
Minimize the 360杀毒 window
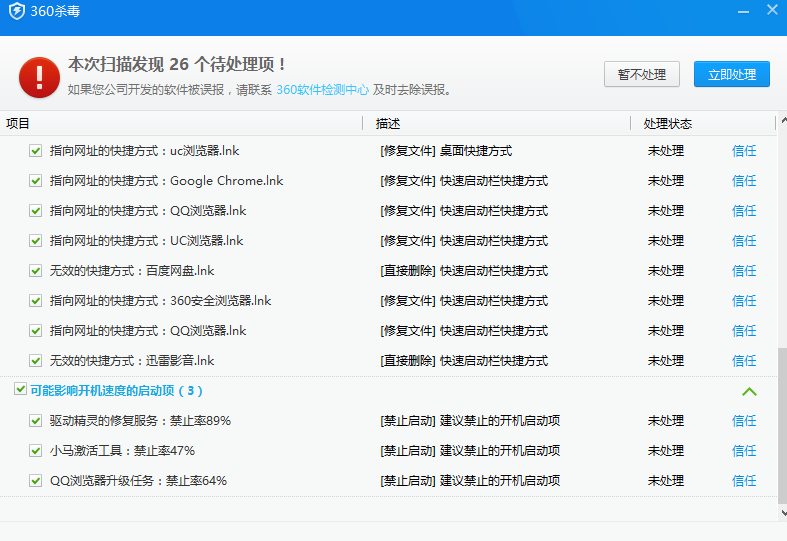[743, 10]
